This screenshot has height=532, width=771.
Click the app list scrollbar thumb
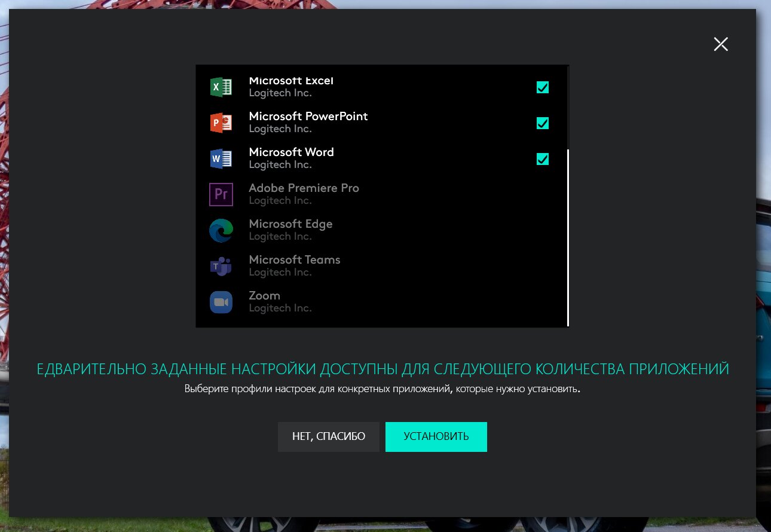point(567,237)
